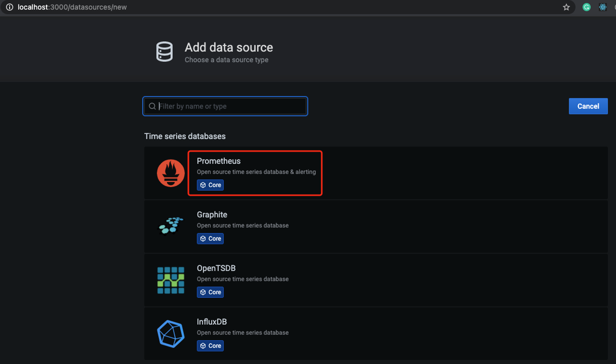Click the InfluxDB polyhedron logo icon
This screenshot has width=616, height=364.
171,334
